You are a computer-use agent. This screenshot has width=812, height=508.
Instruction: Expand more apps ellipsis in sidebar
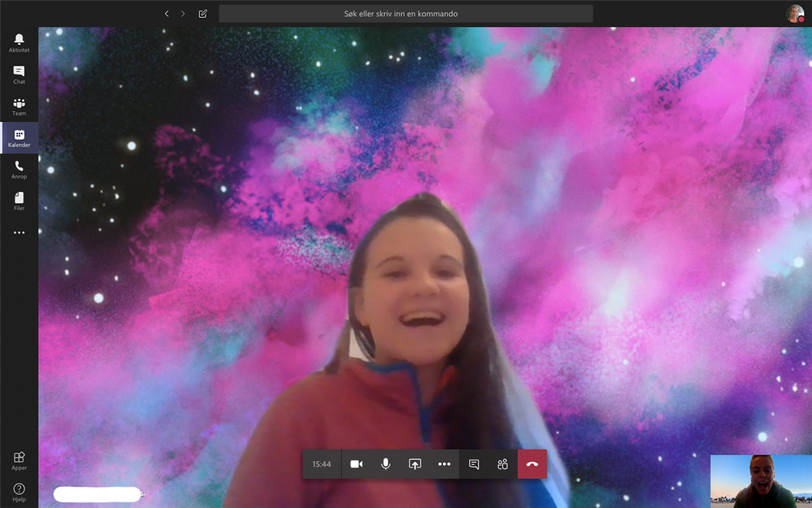[x=19, y=232]
